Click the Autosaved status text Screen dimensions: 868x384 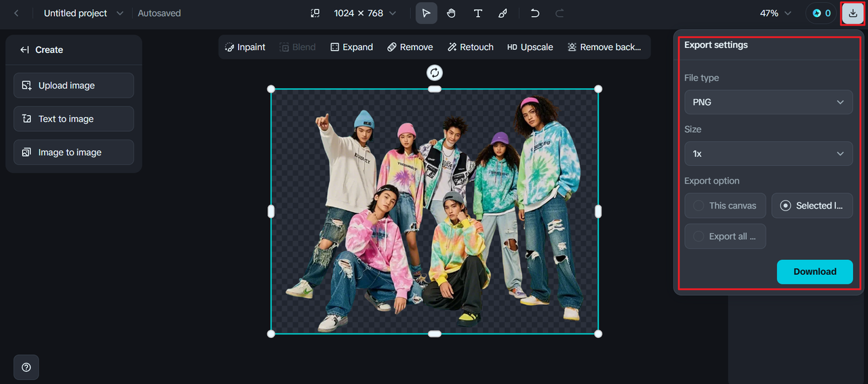pos(159,13)
